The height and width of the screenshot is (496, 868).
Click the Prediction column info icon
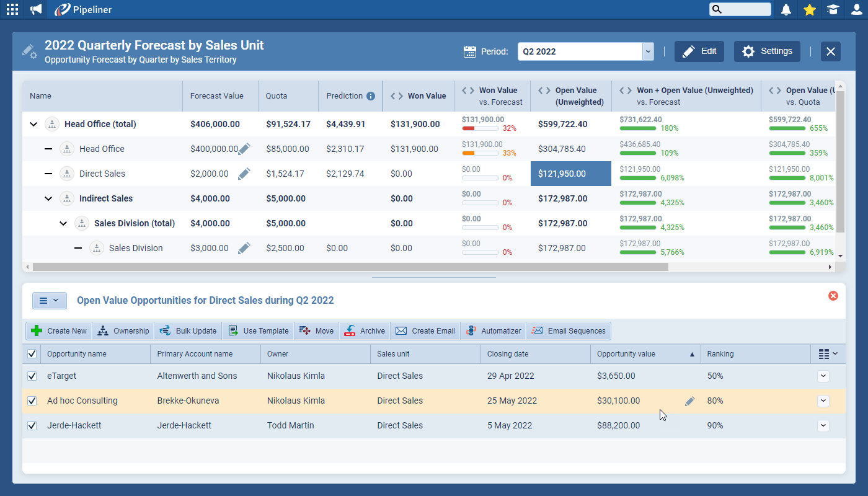(x=370, y=96)
